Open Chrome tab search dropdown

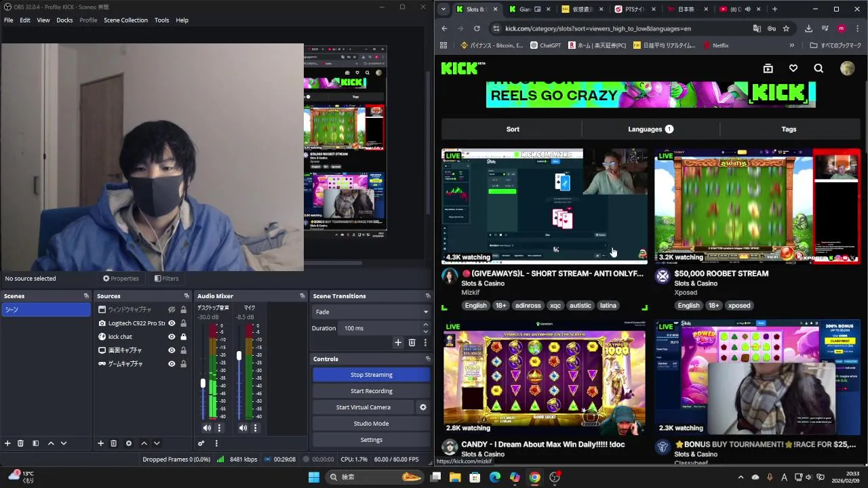[x=443, y=9]
